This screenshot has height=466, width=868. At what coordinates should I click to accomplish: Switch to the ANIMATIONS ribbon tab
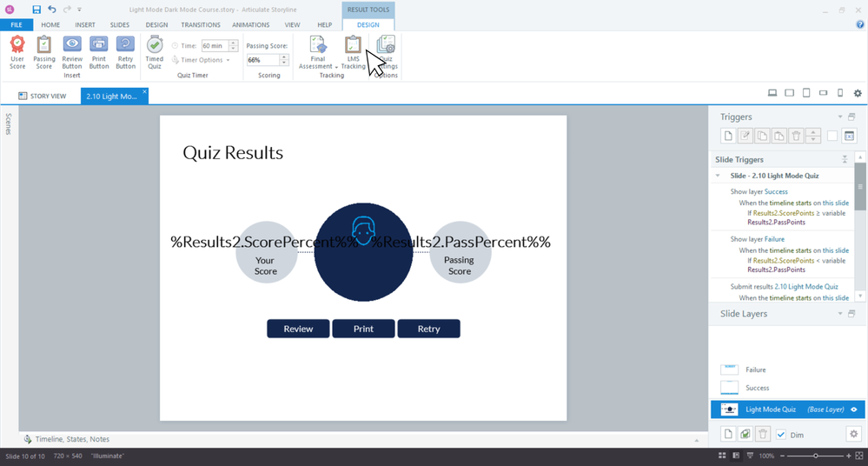[x=251, y=25]
